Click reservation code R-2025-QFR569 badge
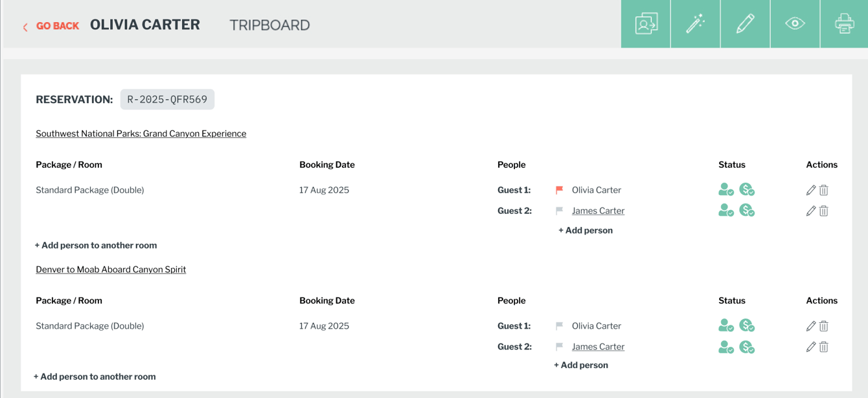 tap(167, 99)
